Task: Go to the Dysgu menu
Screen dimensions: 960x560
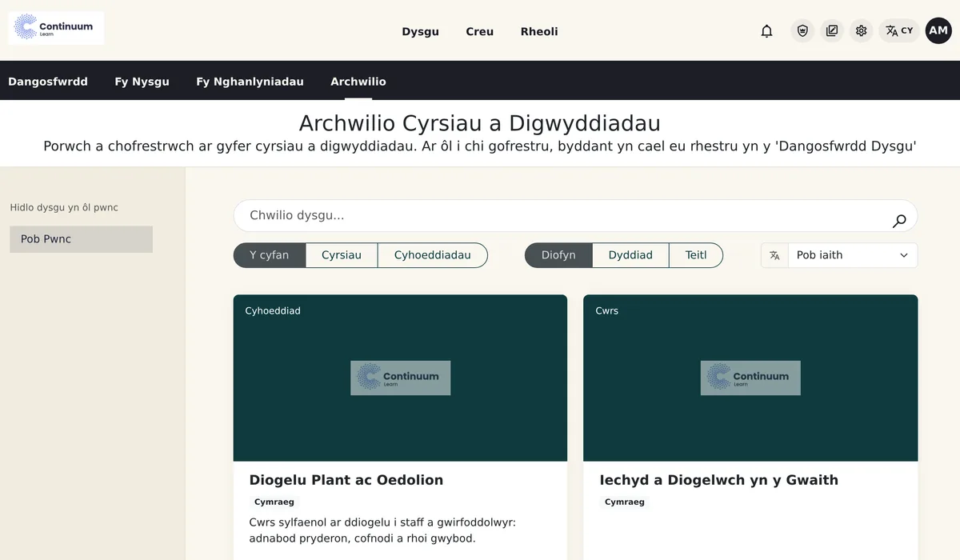Action: 420,32
